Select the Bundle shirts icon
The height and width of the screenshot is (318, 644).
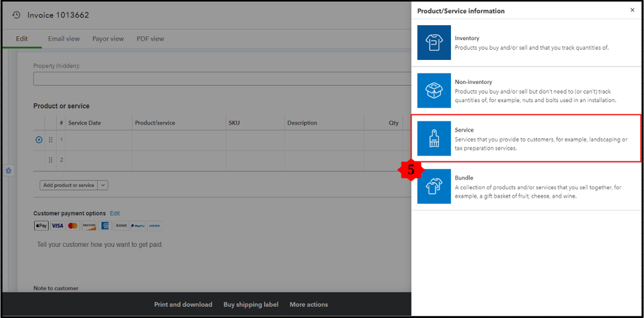(x=434, y=186)
